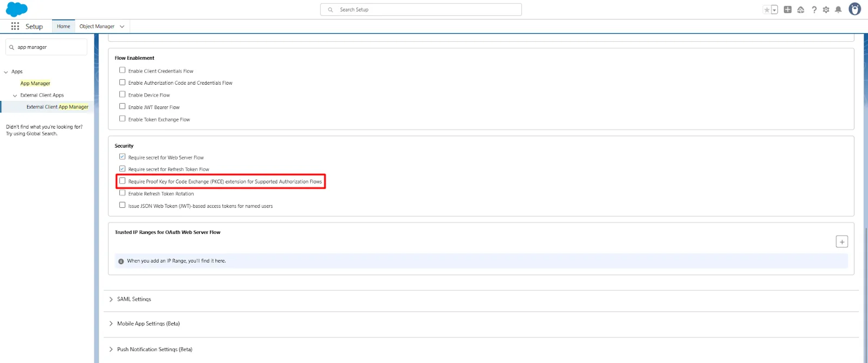Image resolution: width=868 pixels, height=363 pixels.
Task: Enable Client Credentials Flow checkbox
Action: (x=122, y=70)
